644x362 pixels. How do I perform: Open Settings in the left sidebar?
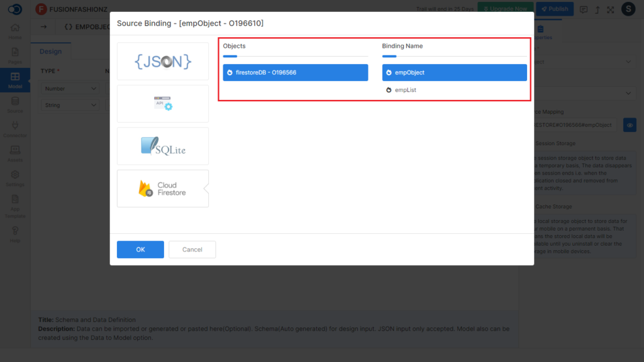(15, 178)
